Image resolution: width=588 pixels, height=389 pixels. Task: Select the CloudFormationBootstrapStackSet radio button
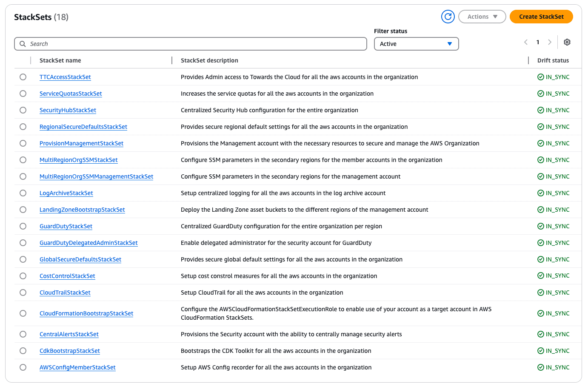click(x=23, y=313)
